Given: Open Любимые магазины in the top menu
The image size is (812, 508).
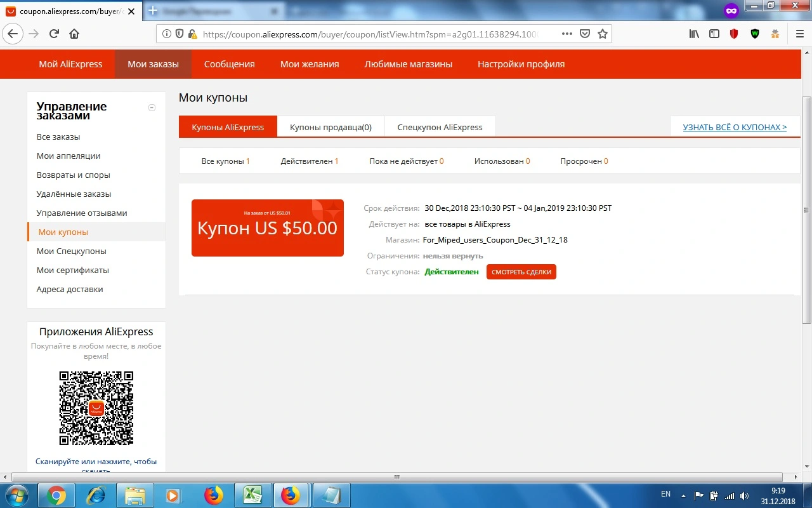Looking at the screenshot, I should coord(409,64).
